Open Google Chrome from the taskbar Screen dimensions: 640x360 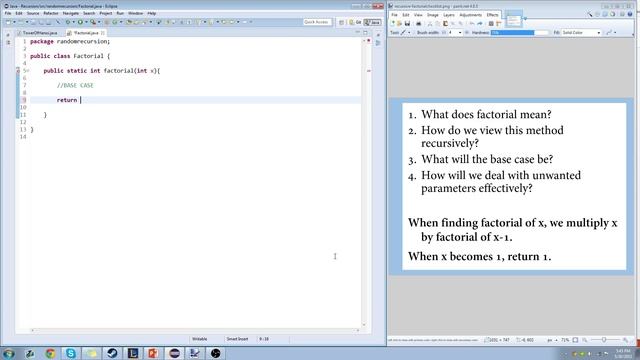[x=50, y=353]
